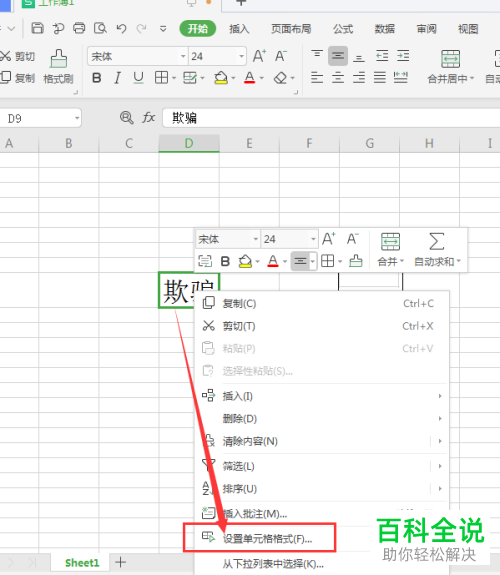The height and width of the screenshot is (575, 500).
Task: Undo the last action
Action: click(121, 28)
